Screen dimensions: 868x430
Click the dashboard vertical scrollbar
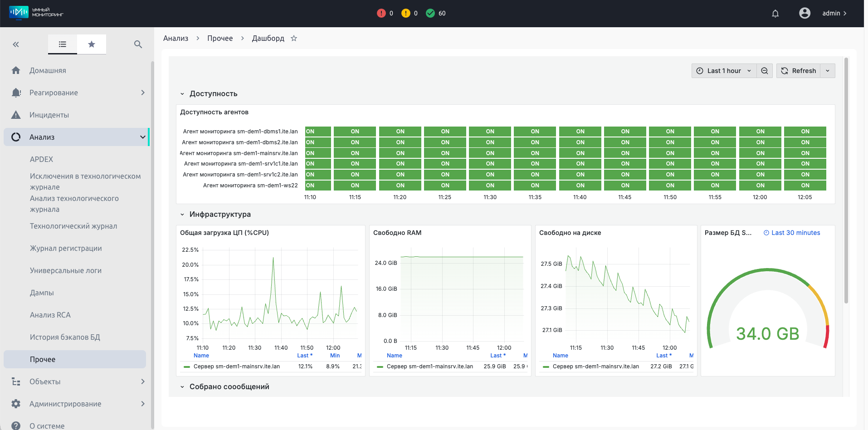pyautogui.click(x=846, y=181)
